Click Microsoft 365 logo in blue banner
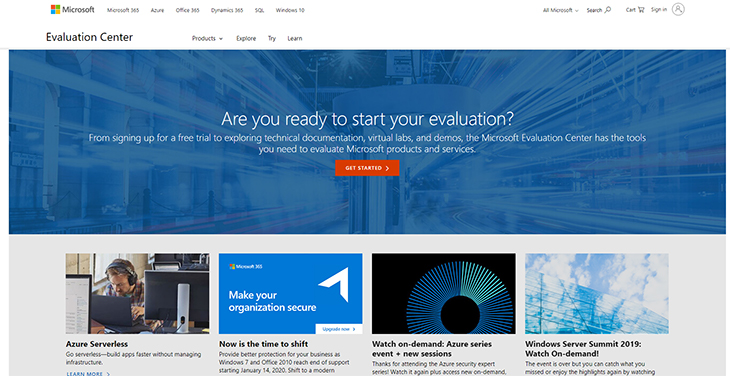730x376 pixels. coord(246,267)
